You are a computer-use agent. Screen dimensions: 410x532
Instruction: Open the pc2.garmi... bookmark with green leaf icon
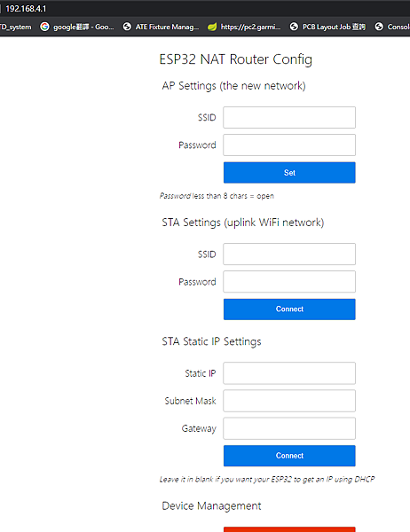click(x=244, y=27)
